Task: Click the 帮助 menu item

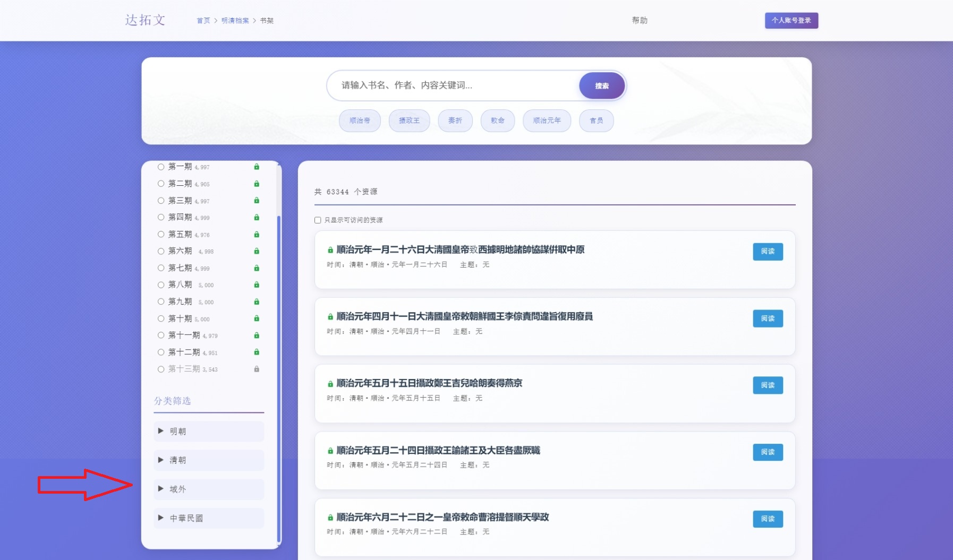Action: [x=640, y=21]
